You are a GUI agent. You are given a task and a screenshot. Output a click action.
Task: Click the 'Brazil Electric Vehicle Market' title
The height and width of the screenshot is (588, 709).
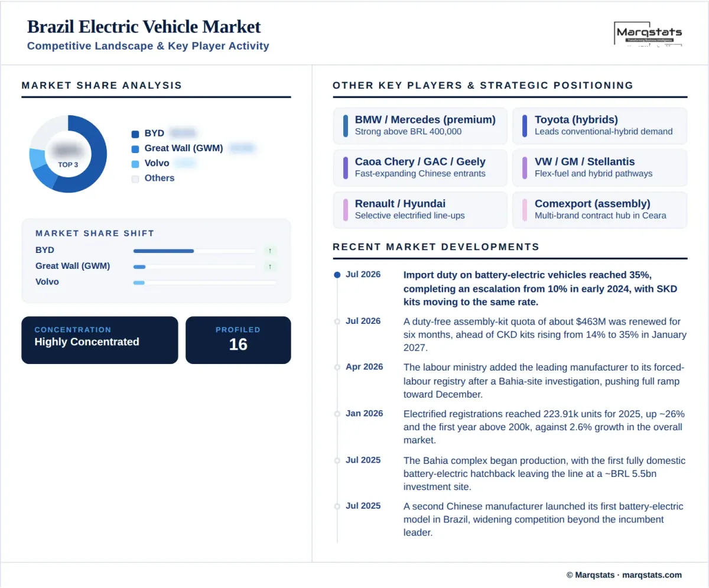144,27
